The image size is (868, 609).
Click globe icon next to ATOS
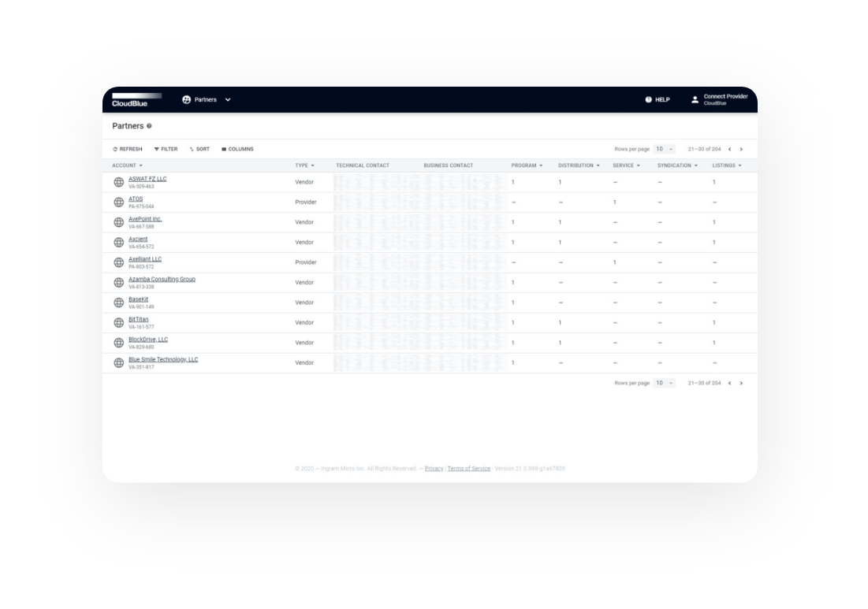pos(118,202)
